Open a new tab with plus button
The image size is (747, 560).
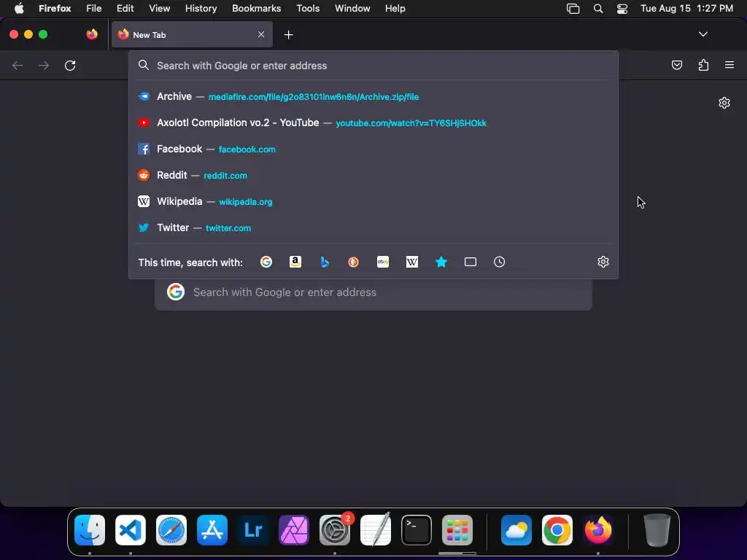coord(288,35)
